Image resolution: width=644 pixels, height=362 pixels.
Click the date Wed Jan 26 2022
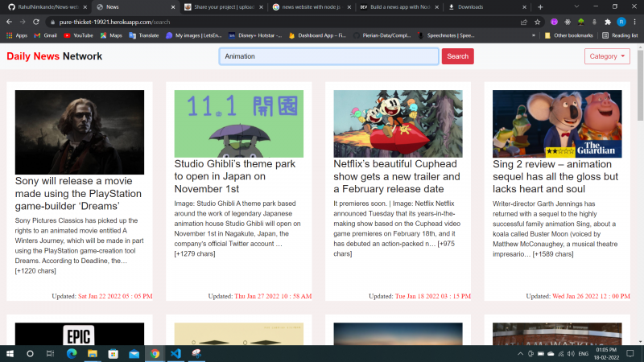point(591,296)
